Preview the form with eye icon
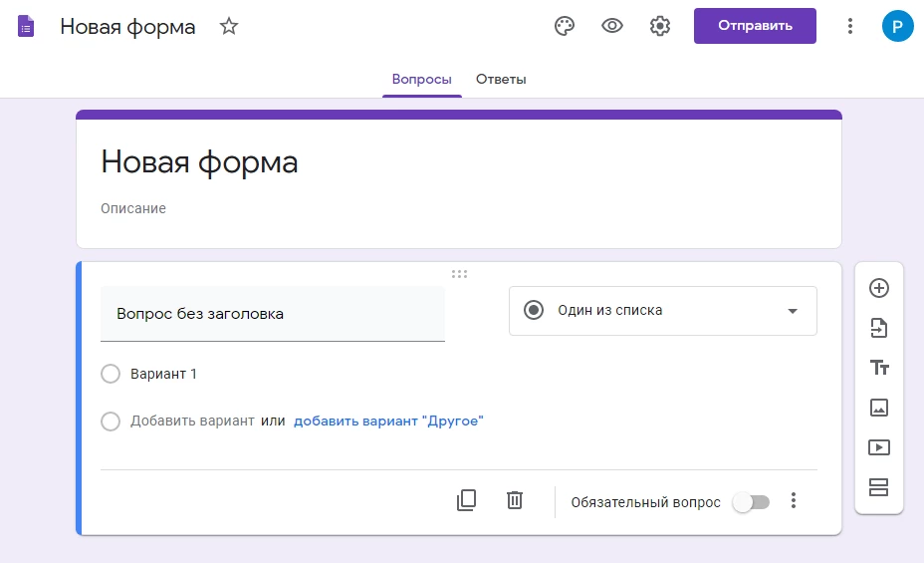The height and width of the screenshot is (563, 924). click(612, 26)
